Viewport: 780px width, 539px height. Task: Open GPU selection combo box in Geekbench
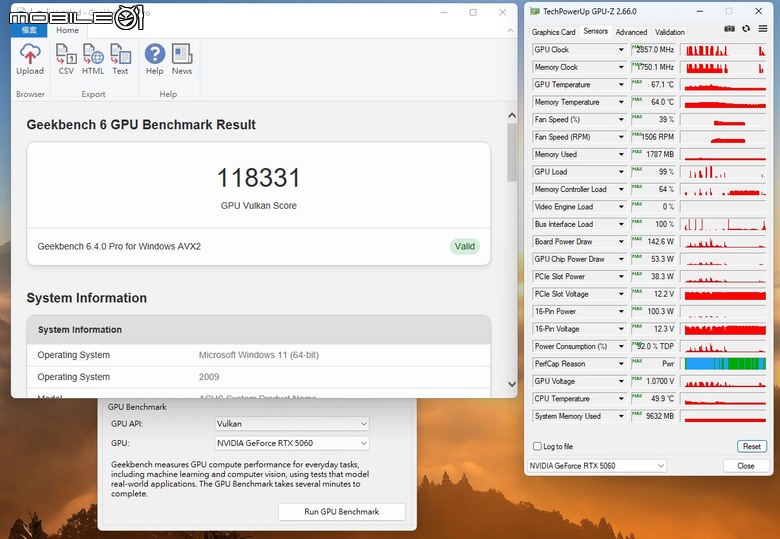point(292,443)
